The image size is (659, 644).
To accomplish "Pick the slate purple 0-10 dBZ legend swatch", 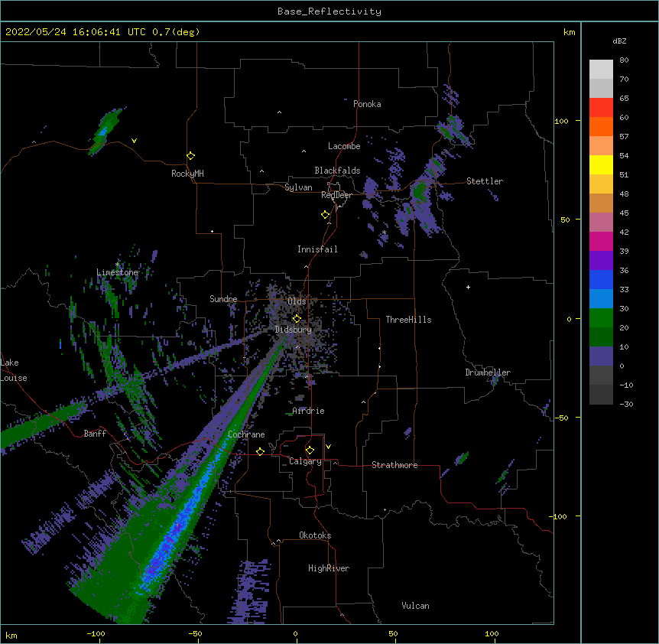I will [x=601, y=356].
